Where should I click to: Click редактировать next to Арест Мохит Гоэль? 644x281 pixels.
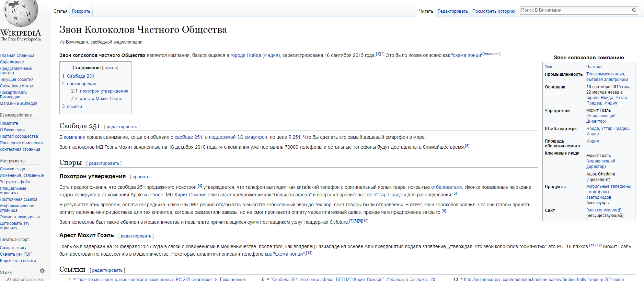coord(136,236)
